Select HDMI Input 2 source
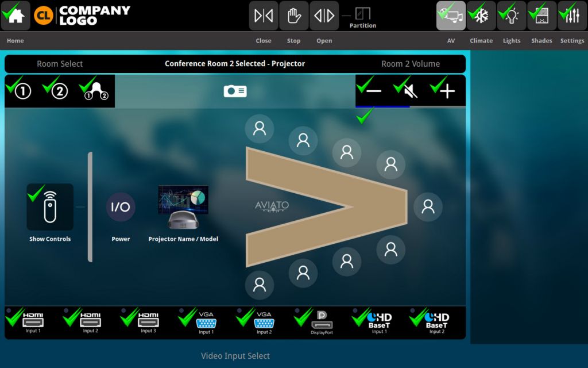 [x=91, y=323]
